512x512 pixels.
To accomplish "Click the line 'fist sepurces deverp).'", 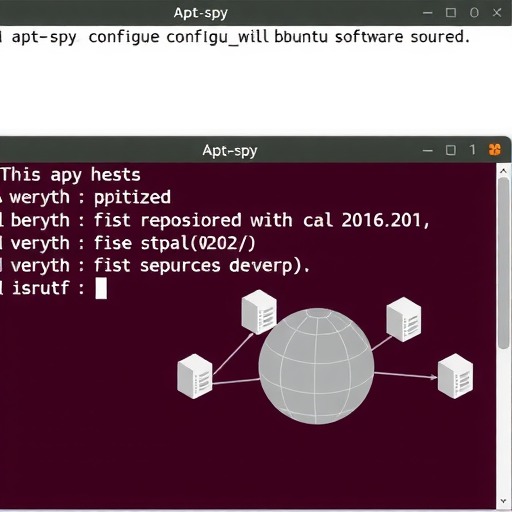I will click(x=202, y=266).
